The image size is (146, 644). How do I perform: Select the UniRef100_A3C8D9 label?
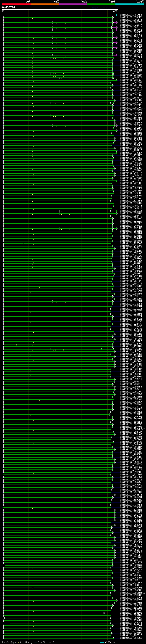click(x=131, y=349)
